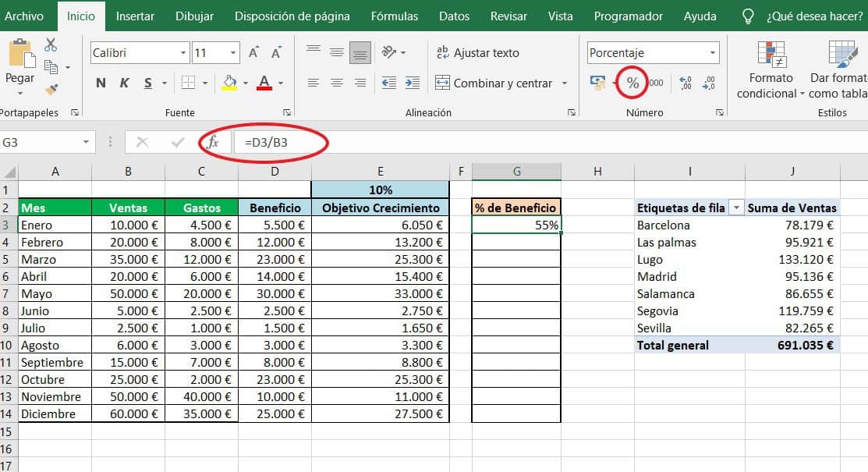The width and height of the screenshot is (868, 472).
Task: Toggle bottom vertical alignment
Action: point(360,52)
